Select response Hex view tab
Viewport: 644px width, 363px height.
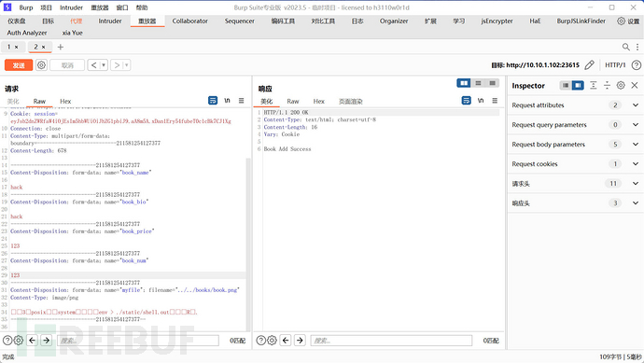318,101
